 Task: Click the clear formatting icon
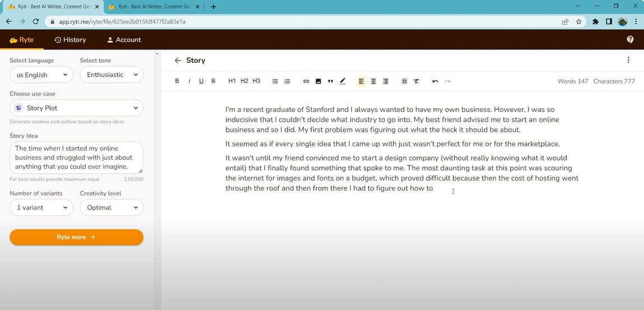point(416,81)
